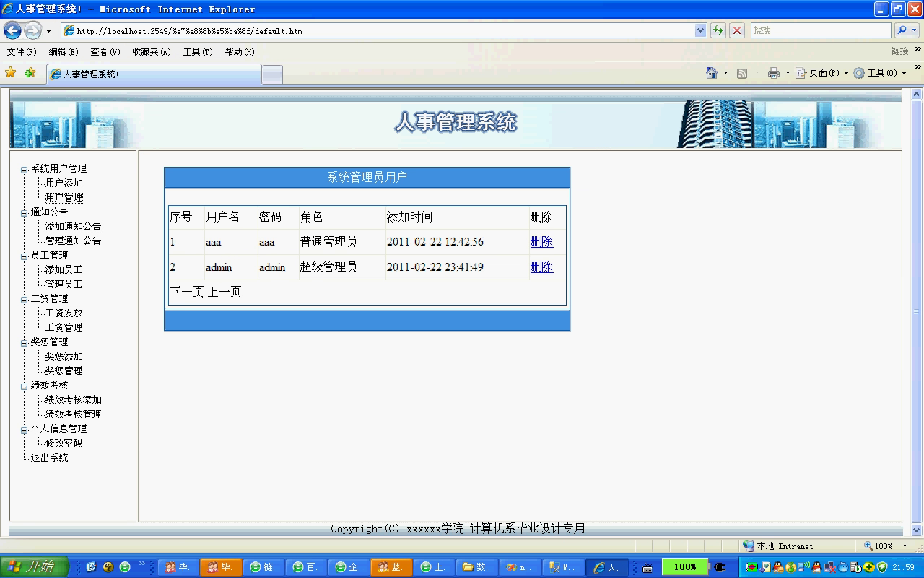
Task: Open the 文件(F) menu
Action: click(21, 52)
